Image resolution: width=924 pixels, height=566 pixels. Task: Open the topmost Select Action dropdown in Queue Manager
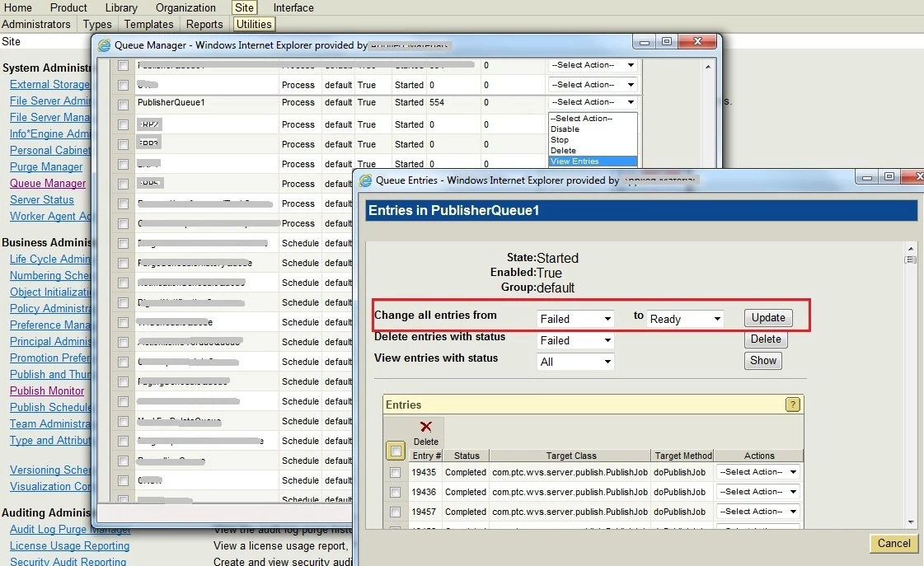pos(592,65)
